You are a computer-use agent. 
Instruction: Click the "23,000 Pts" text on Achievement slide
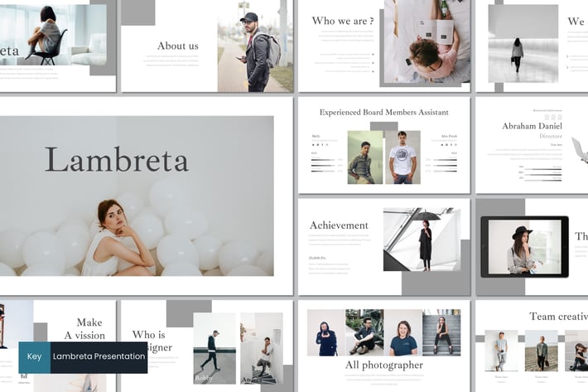pos(317,258)
